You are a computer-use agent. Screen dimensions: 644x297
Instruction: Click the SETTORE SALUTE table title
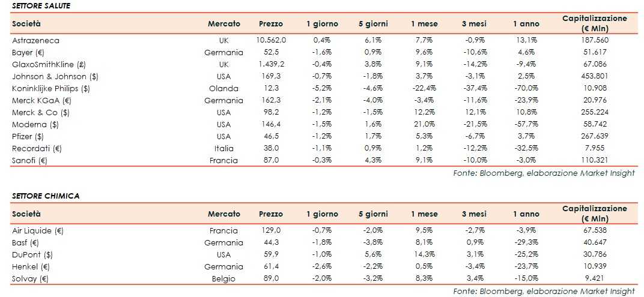tap(41, 5)
